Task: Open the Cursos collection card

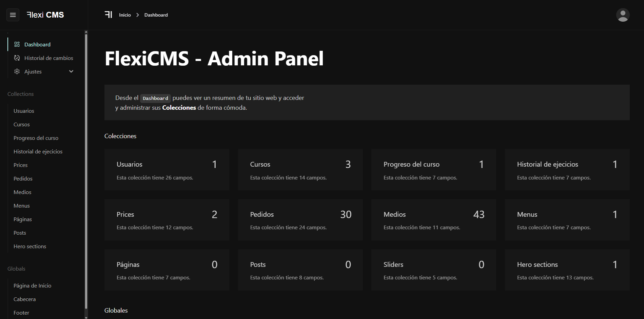Action: point(300,170)
